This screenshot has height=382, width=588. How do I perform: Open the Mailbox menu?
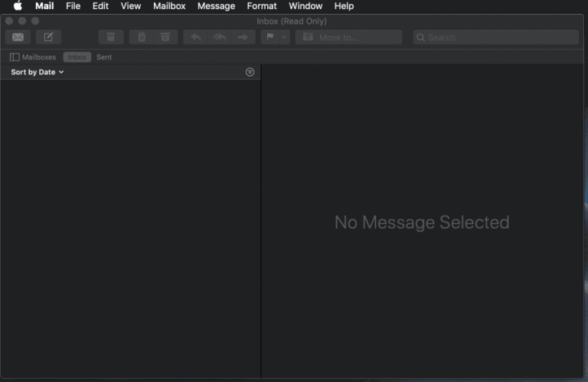(x=169, y=6)
